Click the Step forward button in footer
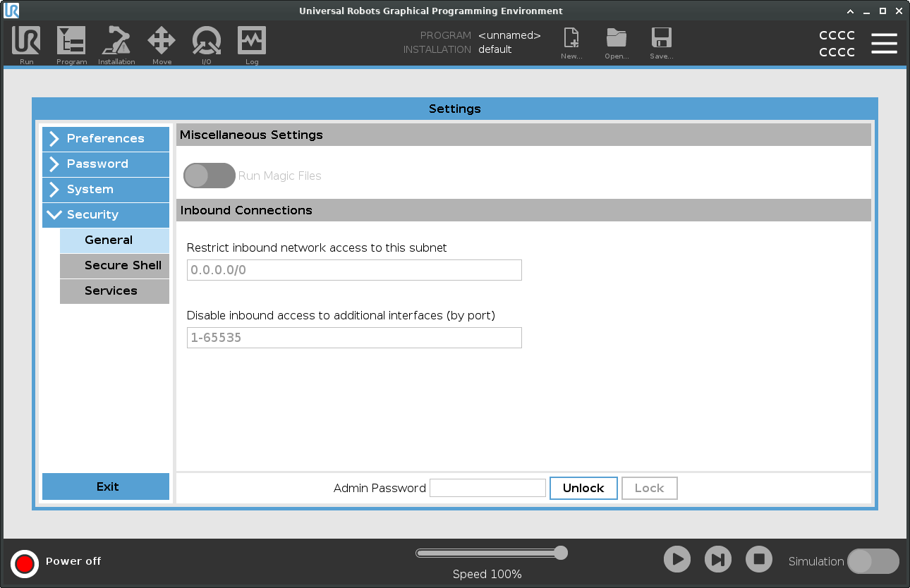 click(718, 560)
